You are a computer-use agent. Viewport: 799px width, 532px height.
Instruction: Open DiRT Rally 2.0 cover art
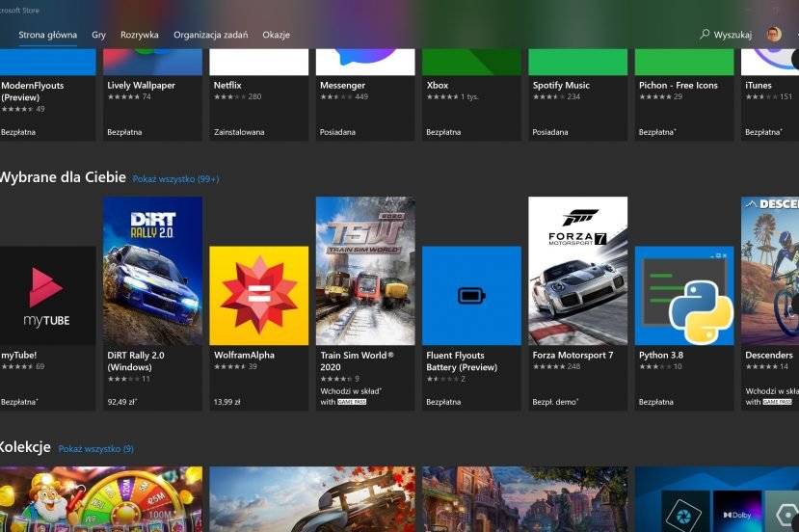pyautogui.click(x=152, y=271)
